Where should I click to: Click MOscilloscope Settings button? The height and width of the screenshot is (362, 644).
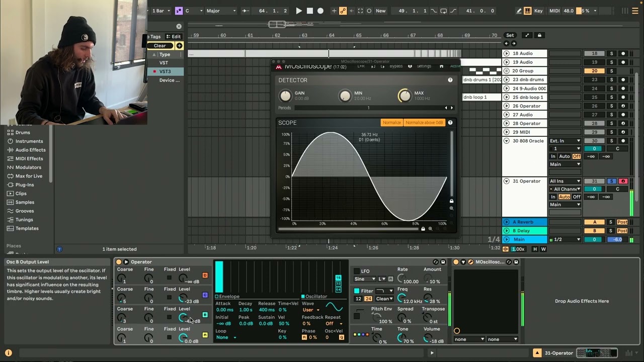[x=424, y=66]
